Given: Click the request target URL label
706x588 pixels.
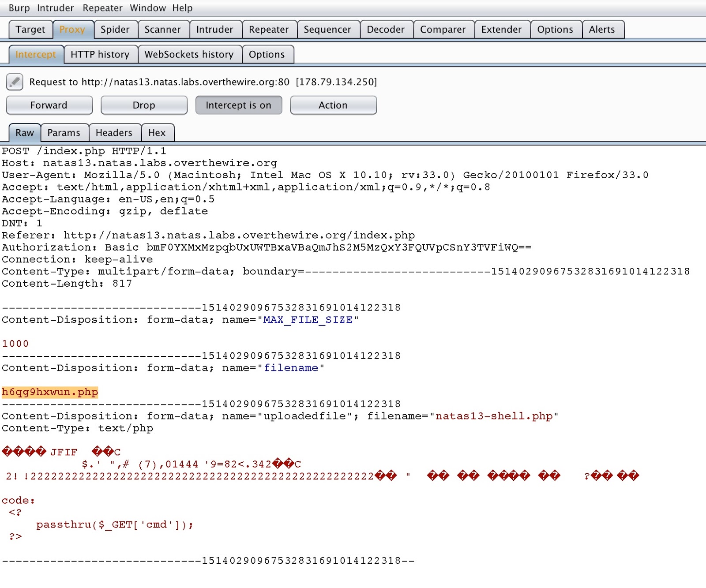Looking at the screenshot, I should coord(203,82).
